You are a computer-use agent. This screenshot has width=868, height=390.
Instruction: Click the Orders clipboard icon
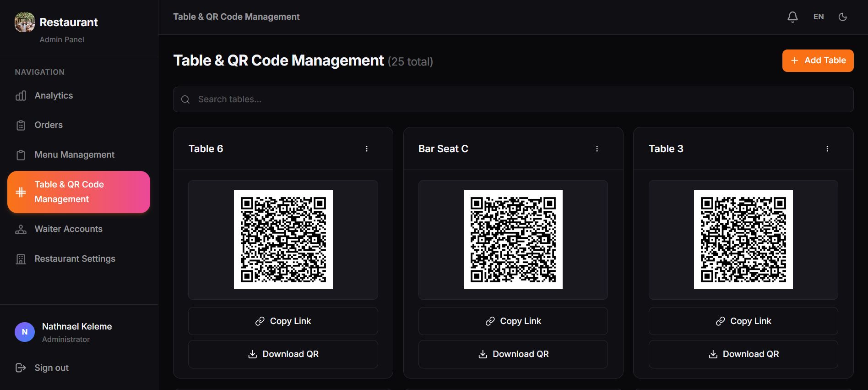(21, 125)
